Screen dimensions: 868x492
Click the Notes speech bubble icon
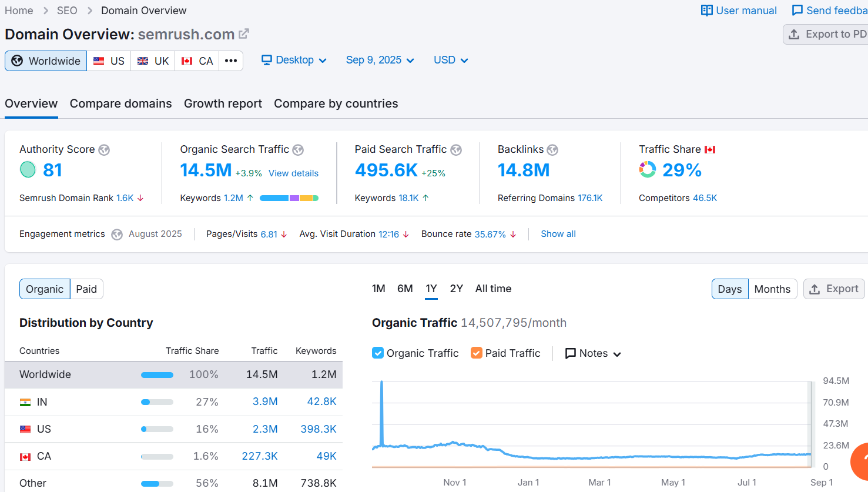click(x=570, y=353)
